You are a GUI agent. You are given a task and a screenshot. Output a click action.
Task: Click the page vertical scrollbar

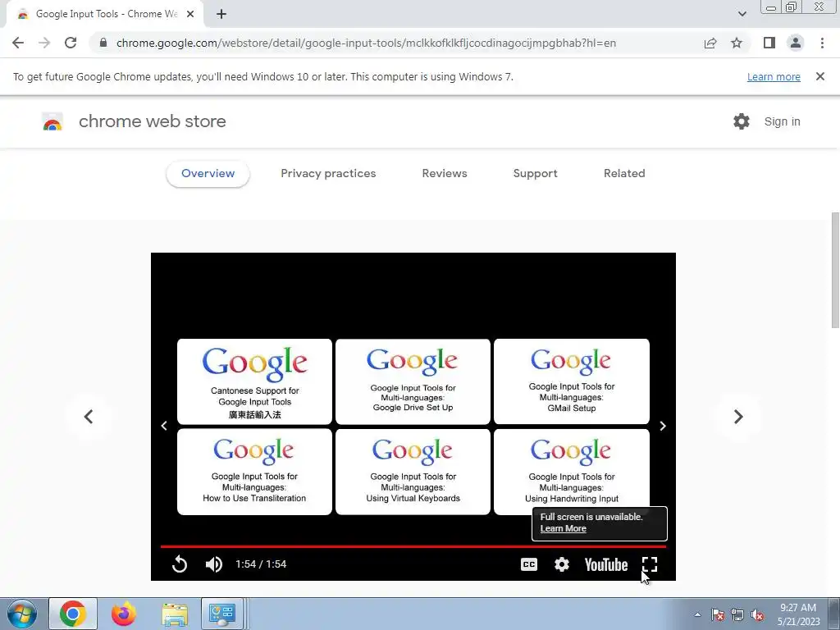tap(835, 270)
